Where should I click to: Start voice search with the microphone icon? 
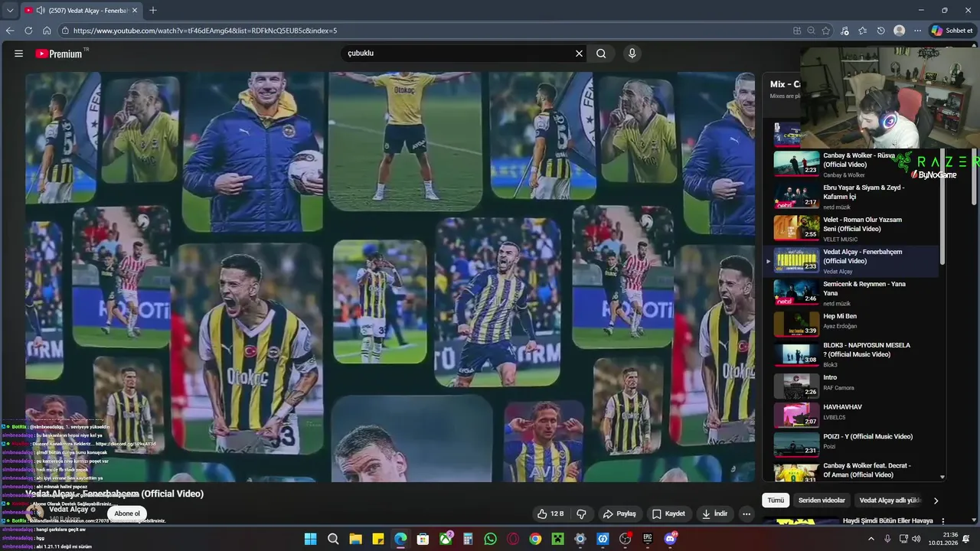pos(632,54)
